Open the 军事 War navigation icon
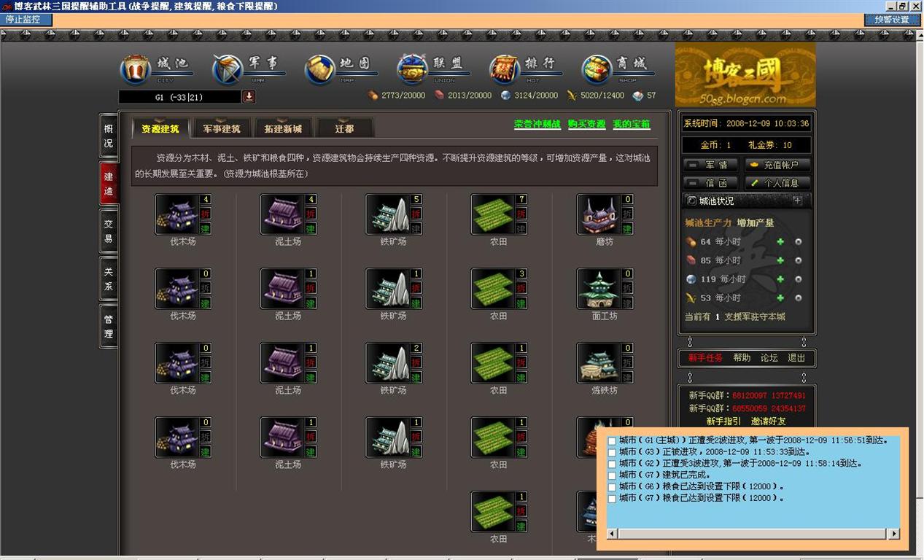 click(x=228, y=69)
